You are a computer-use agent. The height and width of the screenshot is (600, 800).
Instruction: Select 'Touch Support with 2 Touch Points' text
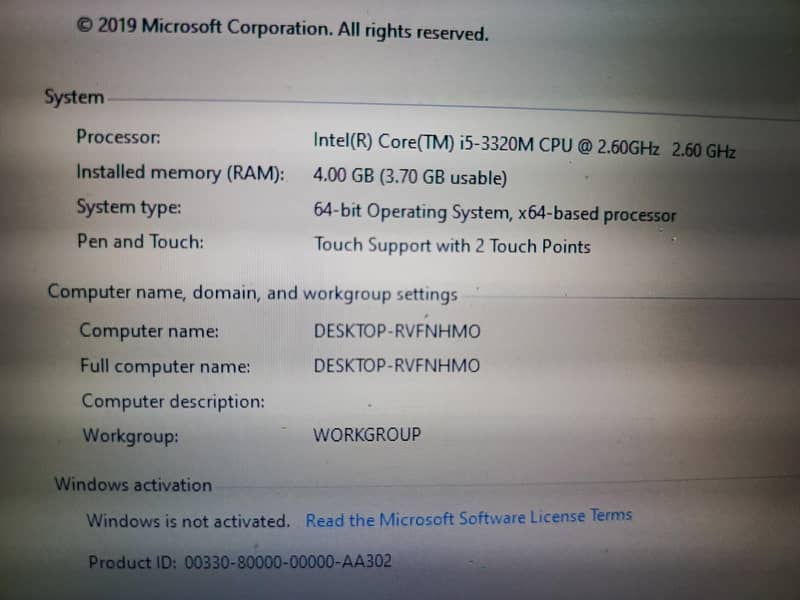coord(452,245)
